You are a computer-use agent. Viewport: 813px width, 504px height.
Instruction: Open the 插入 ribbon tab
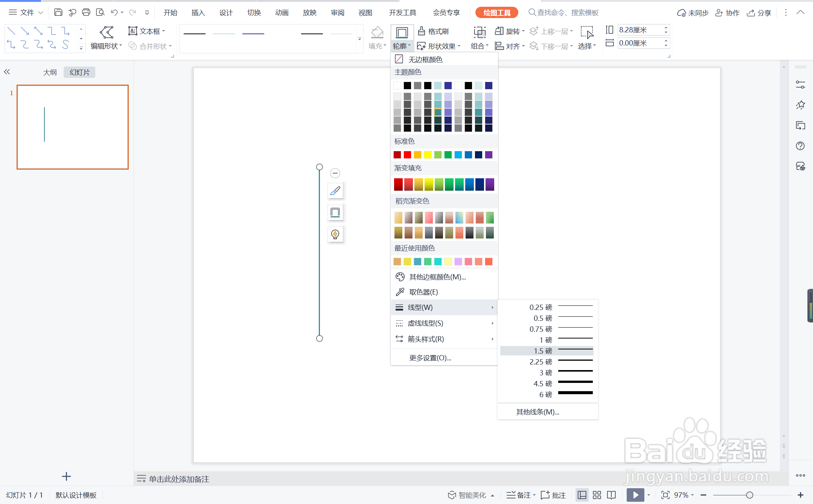[x=198, y=13]
